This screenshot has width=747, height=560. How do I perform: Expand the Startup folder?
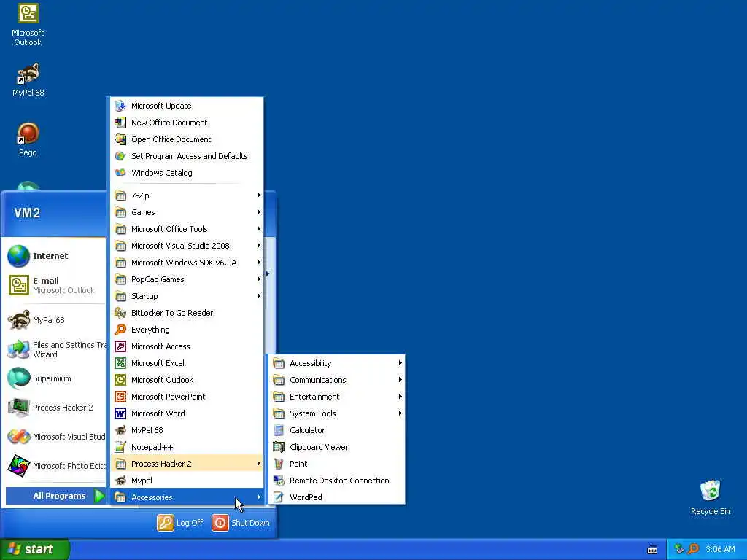(187, 296)
